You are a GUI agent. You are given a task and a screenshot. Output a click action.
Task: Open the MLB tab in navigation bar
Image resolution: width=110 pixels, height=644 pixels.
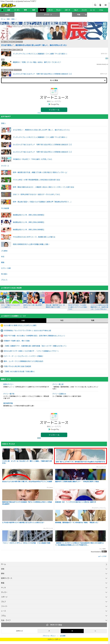click(x=50, y=10)
